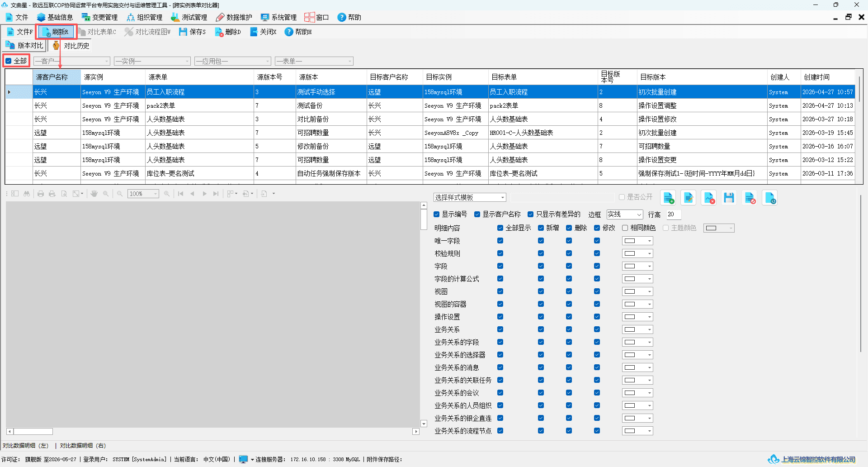
Task: Click the 对比数据明细（右） label
Action: [83, 446]
